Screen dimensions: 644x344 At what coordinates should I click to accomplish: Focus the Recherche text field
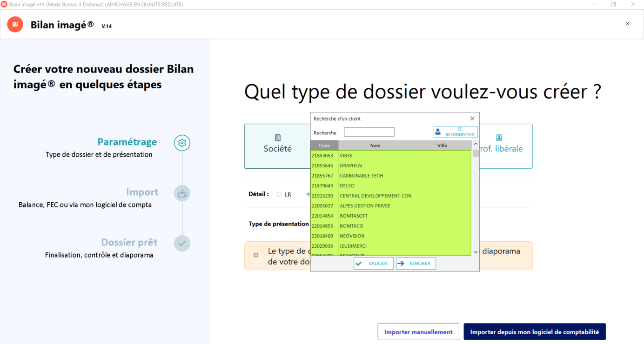[369, 132]
